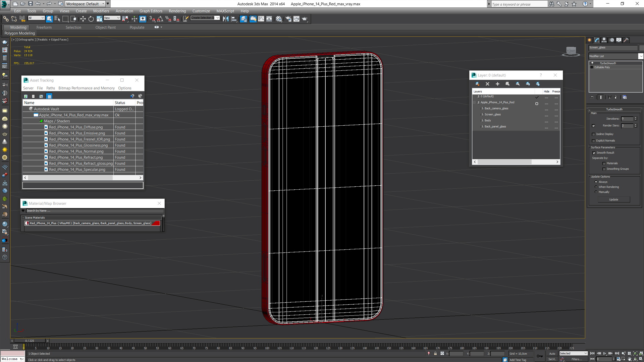Toggle Smooth Result checkbox
Viewport: 644px width, 362px height.
[594, 153]
